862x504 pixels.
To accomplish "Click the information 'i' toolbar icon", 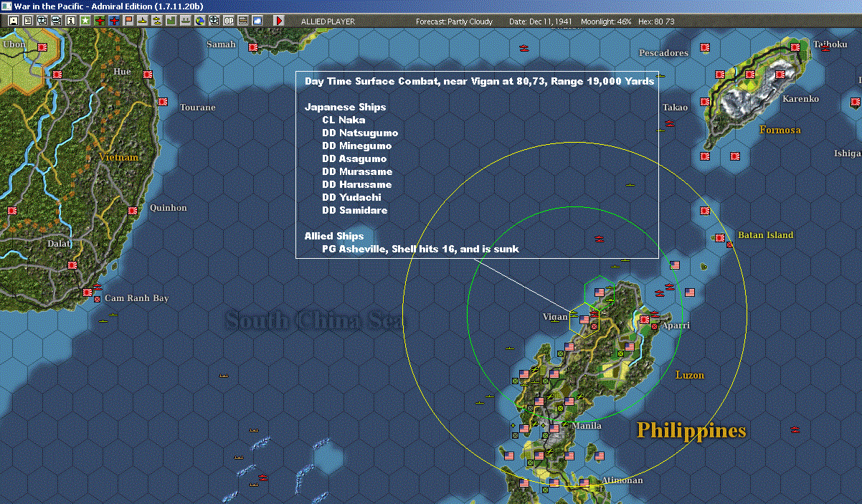I will tap(70, 21).
